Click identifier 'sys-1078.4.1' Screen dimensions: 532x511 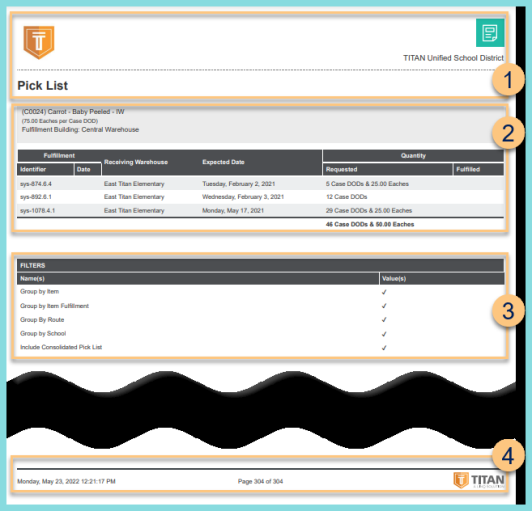[38, 211]
